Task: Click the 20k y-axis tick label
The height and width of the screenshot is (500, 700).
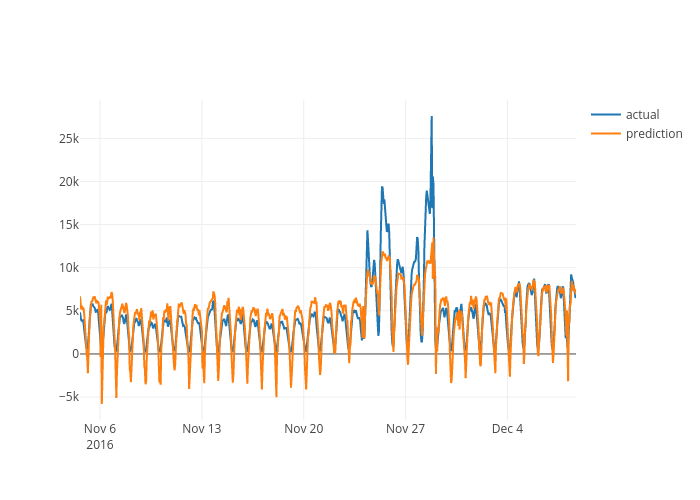Action: pyautogui.click(x=65, y=182)
